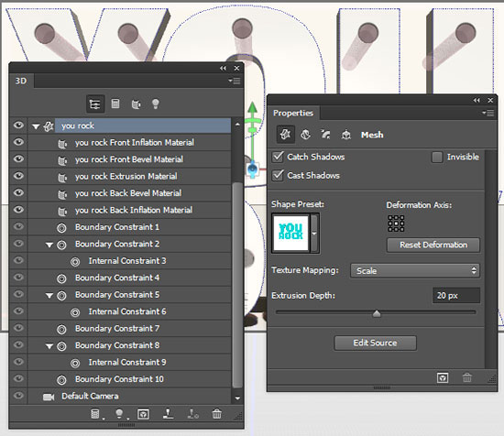Click the Deformation Axis grid icon
This screenshot has height=436, width=504.
pos(396,223)
